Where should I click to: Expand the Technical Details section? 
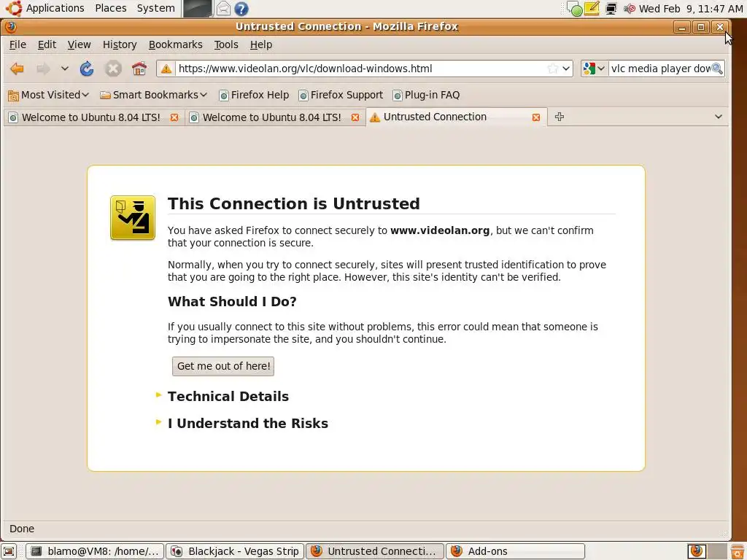228,396
